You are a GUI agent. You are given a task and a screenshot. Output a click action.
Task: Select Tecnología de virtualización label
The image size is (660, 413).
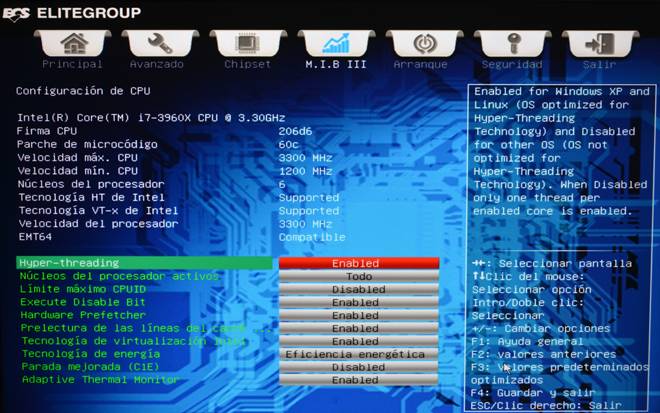click(x=133, y=341)
